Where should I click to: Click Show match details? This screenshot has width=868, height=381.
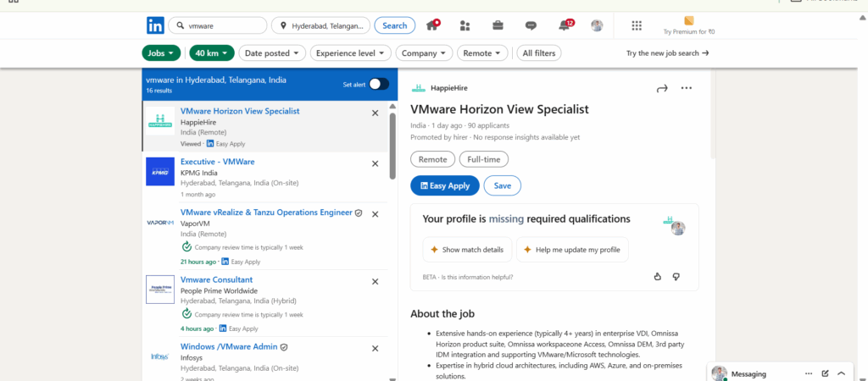click(467, 250)
